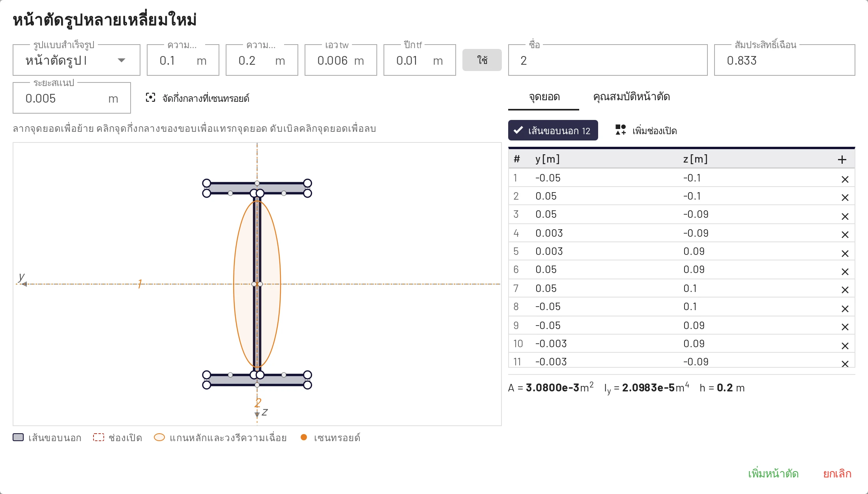Click the outer boundary legend swatch
Image resolution: width=868 pixels, height=494 pixels.
(18, 437)
